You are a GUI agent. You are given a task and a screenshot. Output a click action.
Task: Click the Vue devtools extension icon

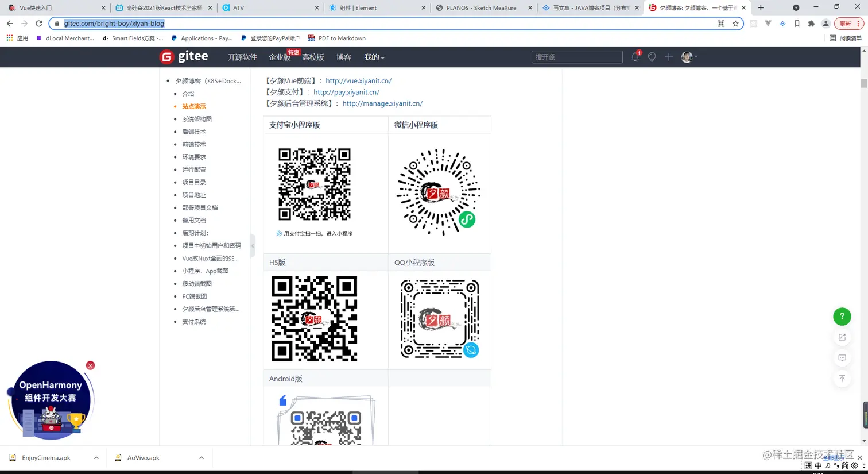[x=768, y=24]
